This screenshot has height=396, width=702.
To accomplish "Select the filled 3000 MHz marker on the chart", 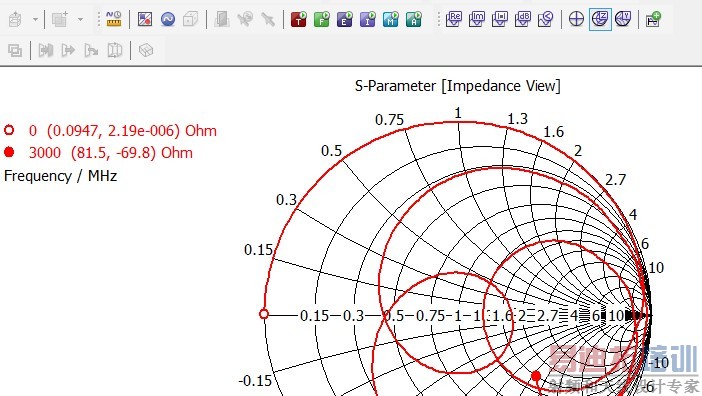I will (536, 376).
